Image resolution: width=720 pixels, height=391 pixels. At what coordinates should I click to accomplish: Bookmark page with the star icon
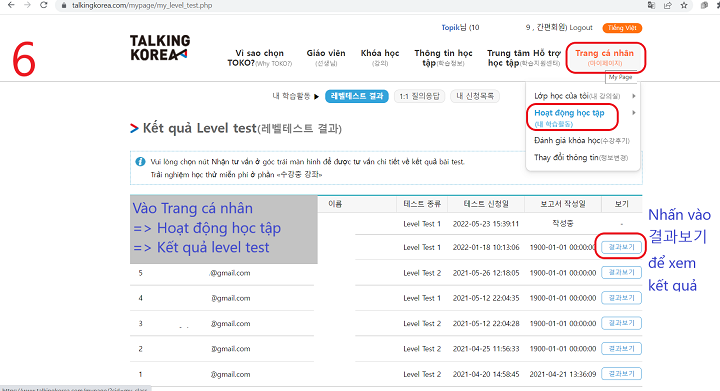(x=684, y=6)
